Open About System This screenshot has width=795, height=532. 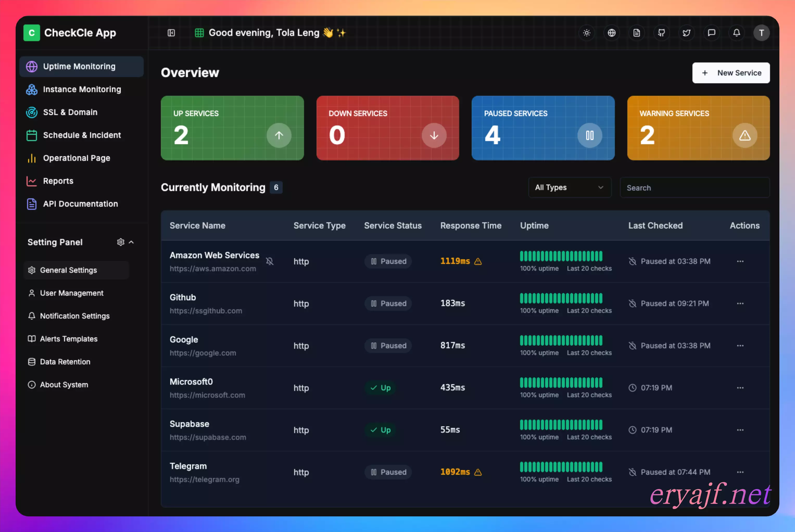click(76, 385)
